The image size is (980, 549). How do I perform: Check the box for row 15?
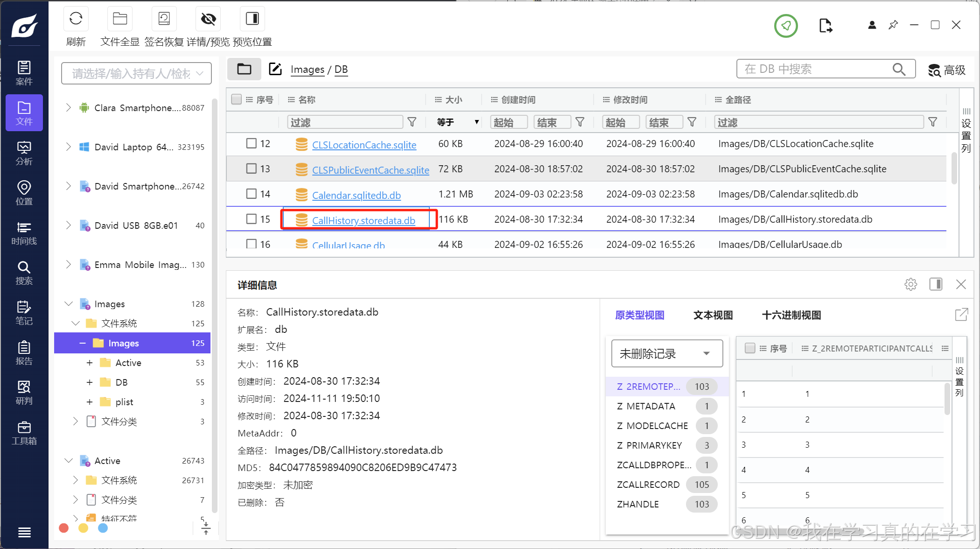(251, 219)
